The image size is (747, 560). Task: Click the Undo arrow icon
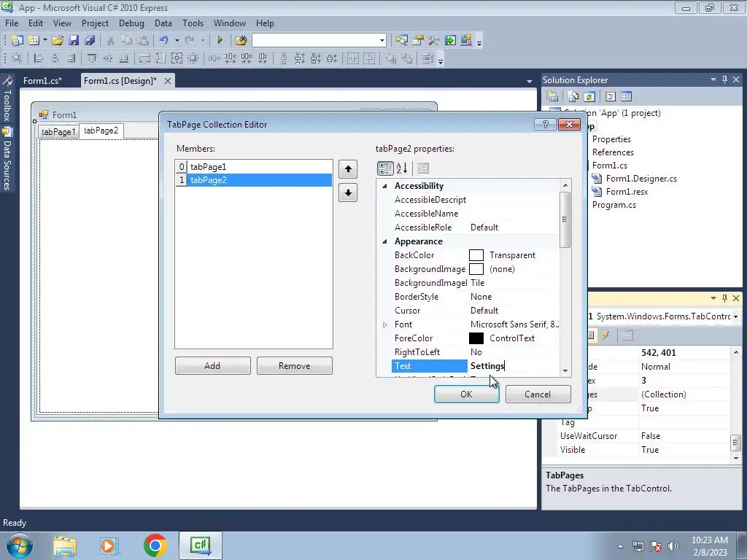pyautogui.click(x=164, y=41)
